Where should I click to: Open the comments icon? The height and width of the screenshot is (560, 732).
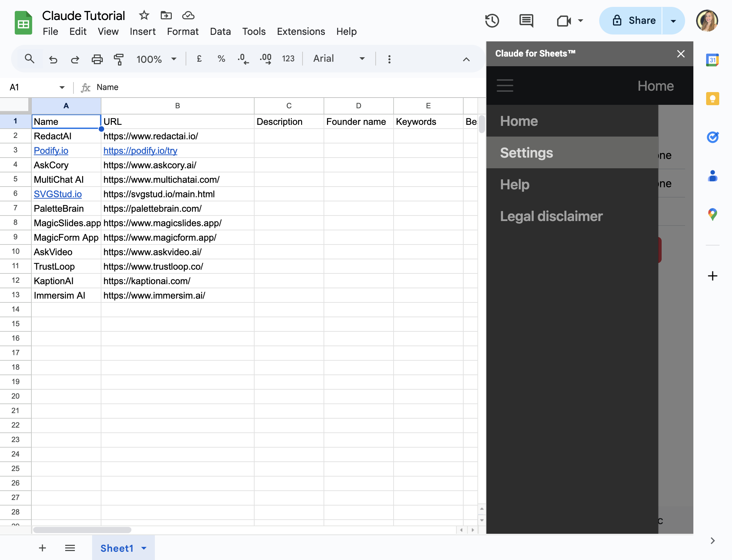(x=526, y=21)
